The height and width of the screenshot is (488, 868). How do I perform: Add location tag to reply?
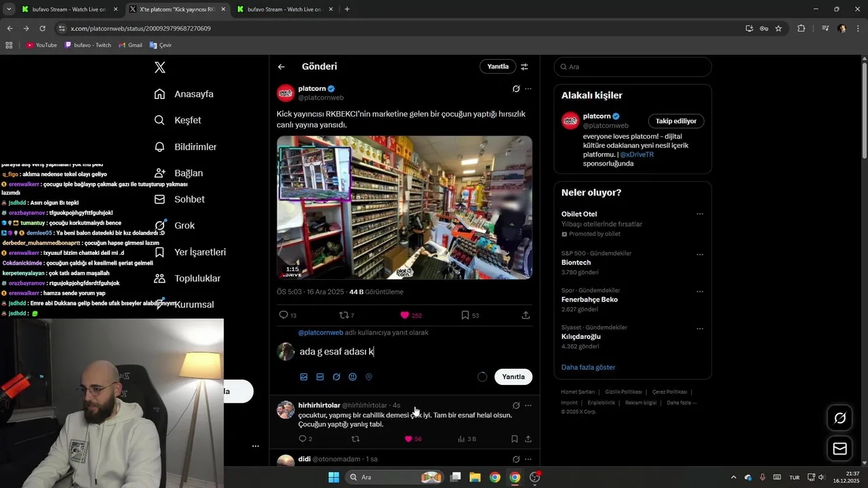(x=369, y=377)
